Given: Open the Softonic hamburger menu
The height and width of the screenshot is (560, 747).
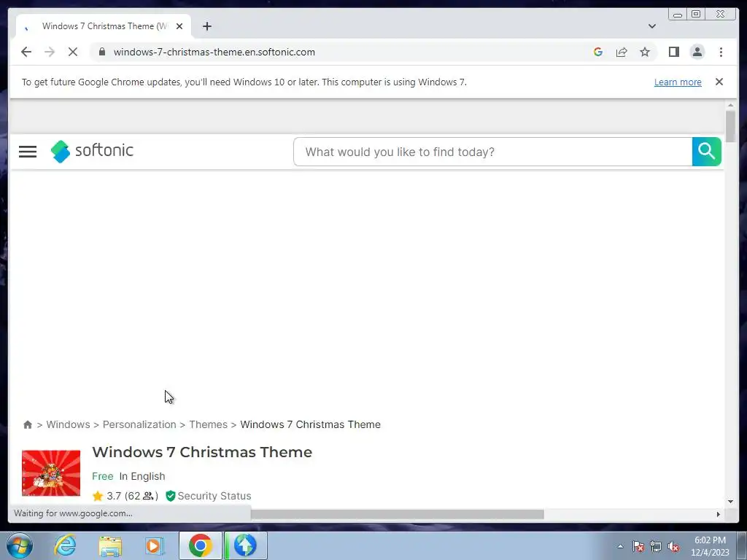Looking at the screenshot, I should pos(28,152).
